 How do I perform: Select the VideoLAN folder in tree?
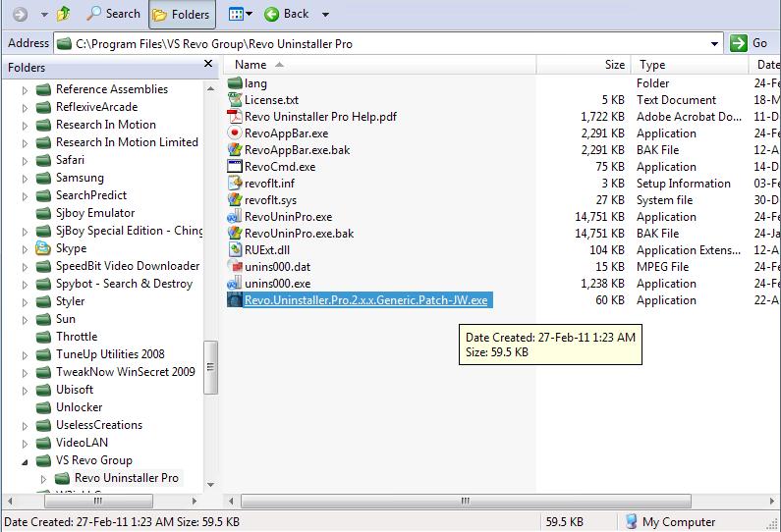(x=82, y=443)
